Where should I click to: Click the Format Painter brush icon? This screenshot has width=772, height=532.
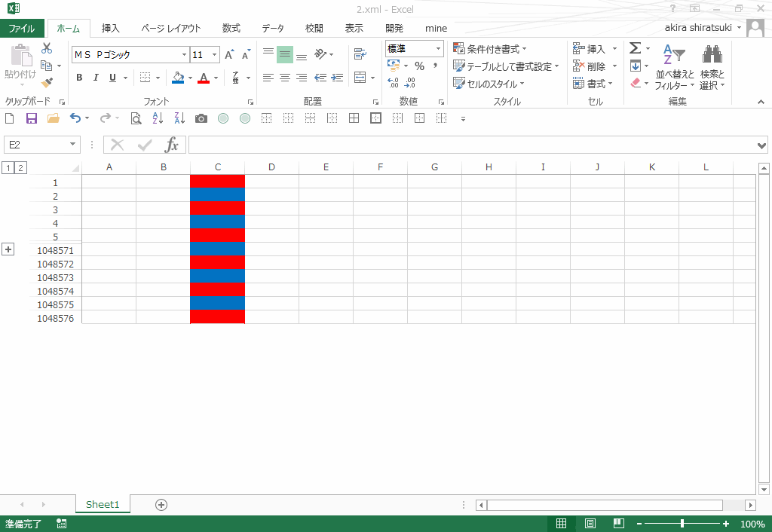[x=47, y=83]
